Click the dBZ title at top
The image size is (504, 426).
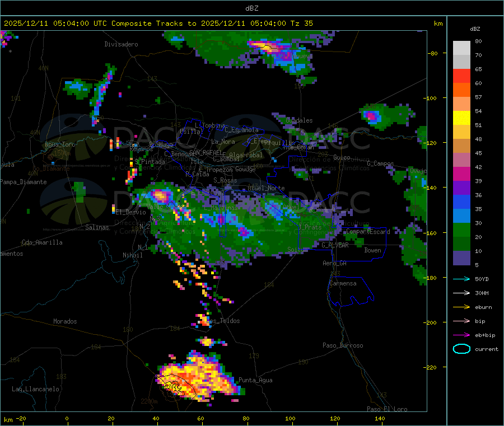(251, 8)
